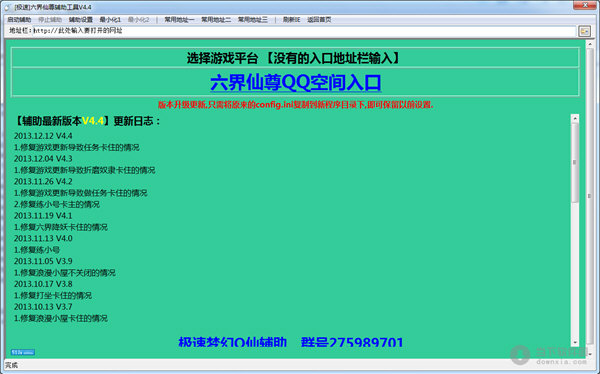Focus the address bar URL input field
600x374 pixels.
point(304,31)
